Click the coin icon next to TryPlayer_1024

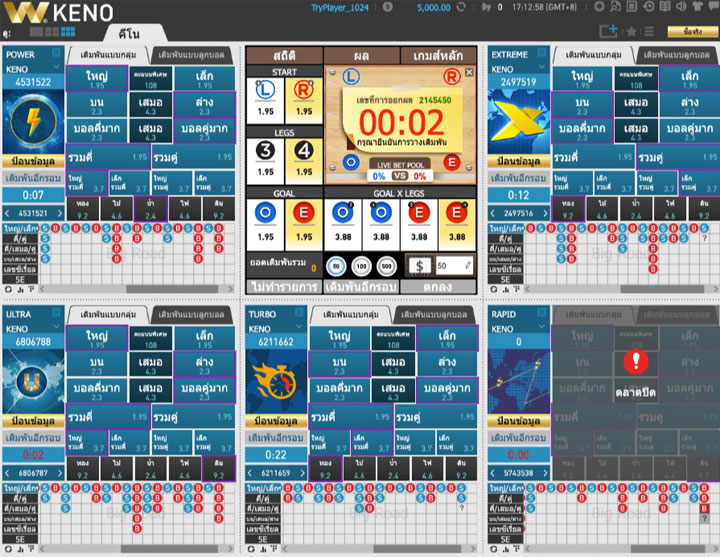(x=388, y=7)
